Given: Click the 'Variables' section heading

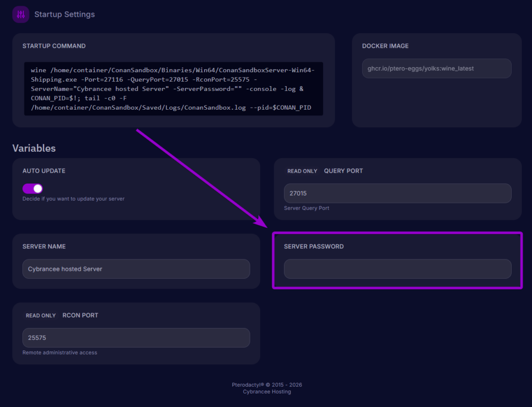Looking at the screenshot, I should pos(34,148).
